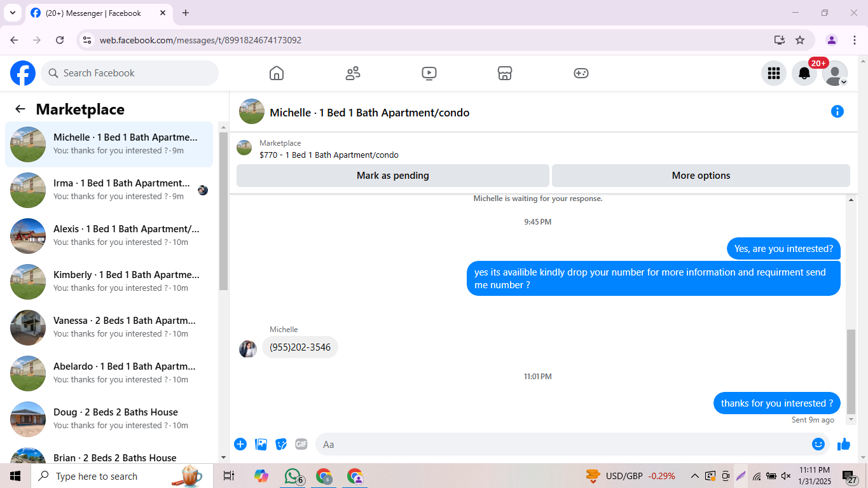
Task: Click the conversation list scrollbar
Action: point(223,210)
